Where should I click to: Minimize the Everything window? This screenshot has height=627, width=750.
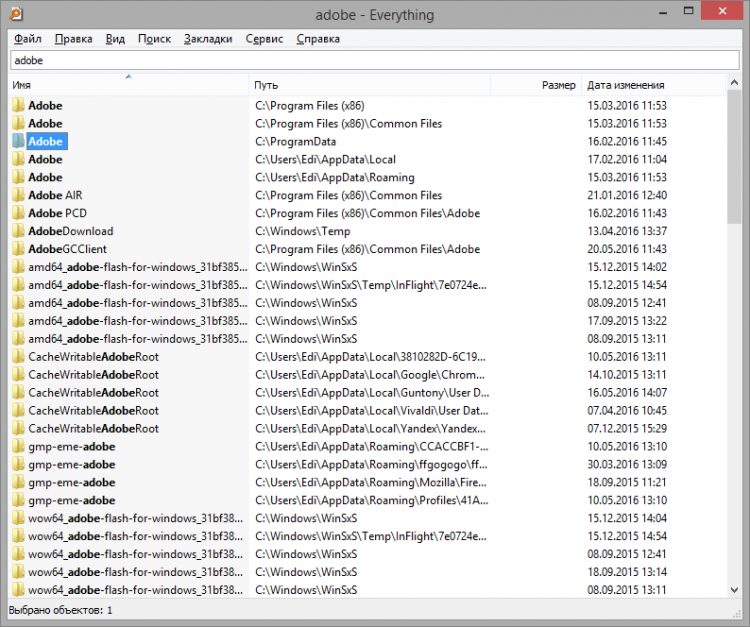tap(663, 12)
